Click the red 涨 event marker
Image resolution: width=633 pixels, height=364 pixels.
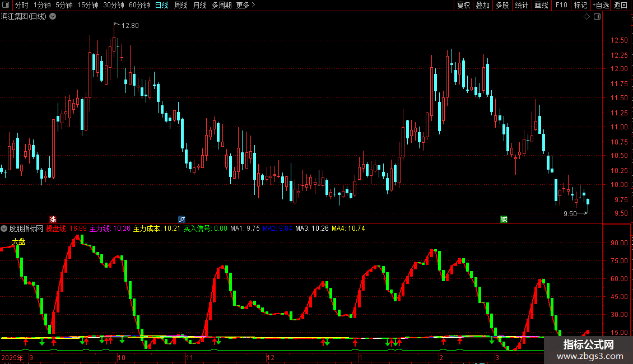(x=53, y=219)
